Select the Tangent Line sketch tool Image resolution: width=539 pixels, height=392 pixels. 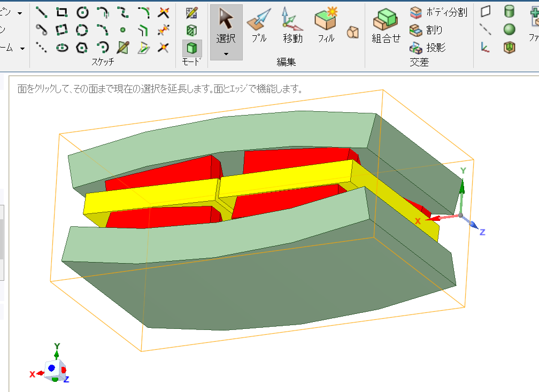point(41,30)
